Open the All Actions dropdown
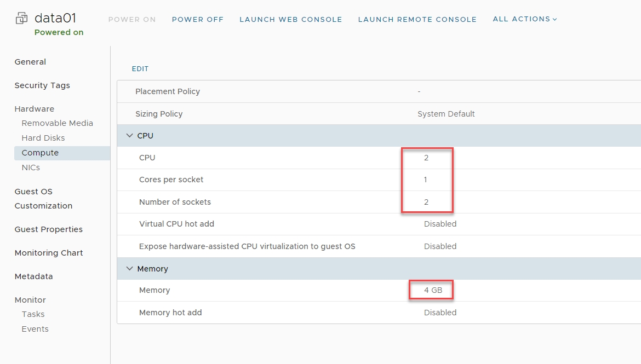Screen dimensions: 641x364 pyautogui.click(x=524, y=19)
